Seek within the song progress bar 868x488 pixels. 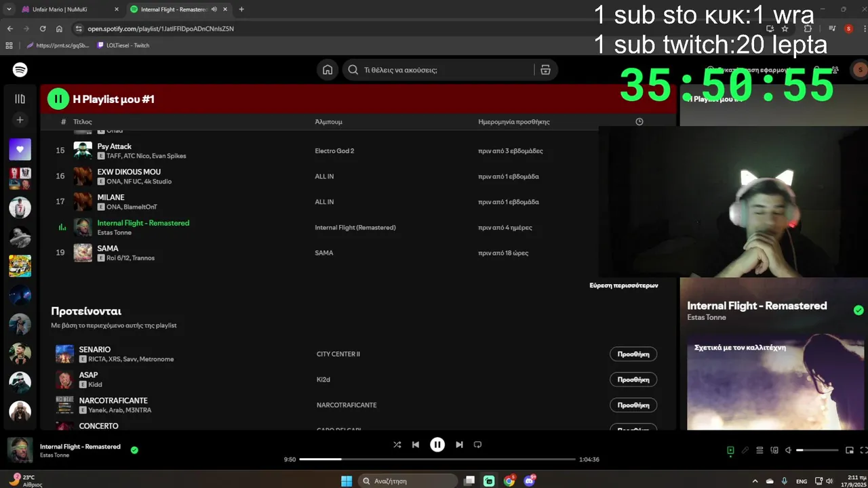[437, 459]
